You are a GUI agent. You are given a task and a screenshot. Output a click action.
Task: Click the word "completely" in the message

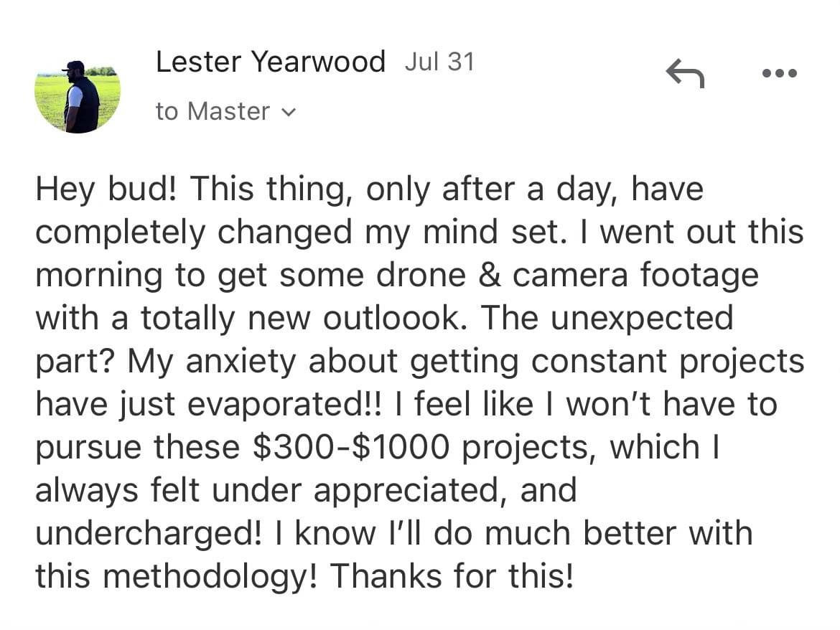coord(121,234)
